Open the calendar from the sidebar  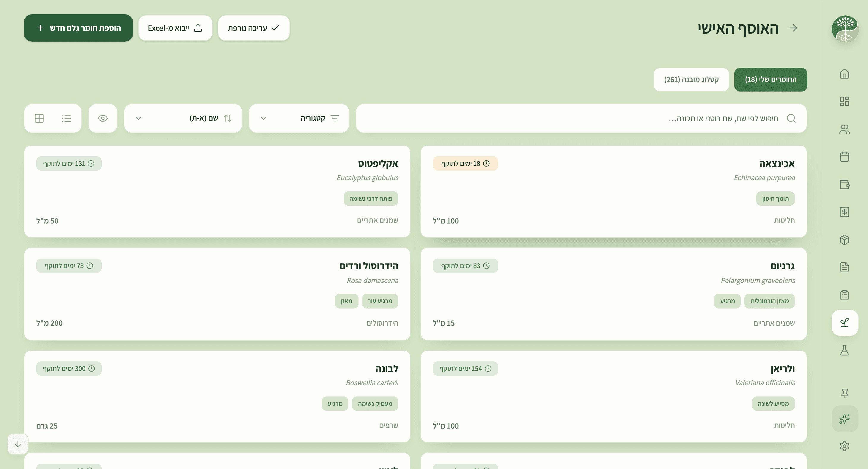click(844, 157)
